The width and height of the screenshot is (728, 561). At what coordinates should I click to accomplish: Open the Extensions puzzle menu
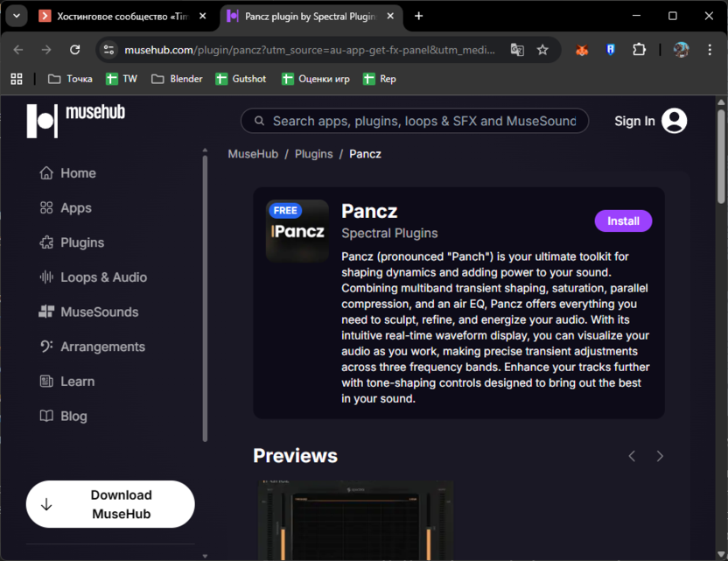[x=640, y=50]
